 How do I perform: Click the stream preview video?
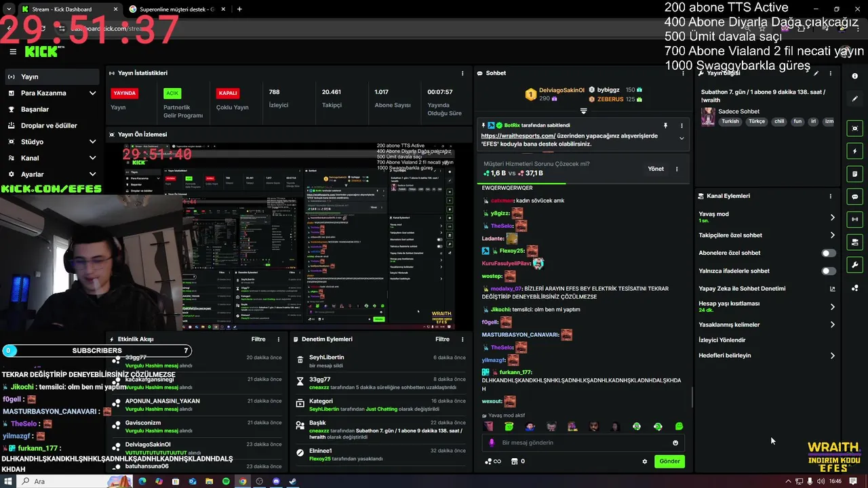click(x=288, y=236)
